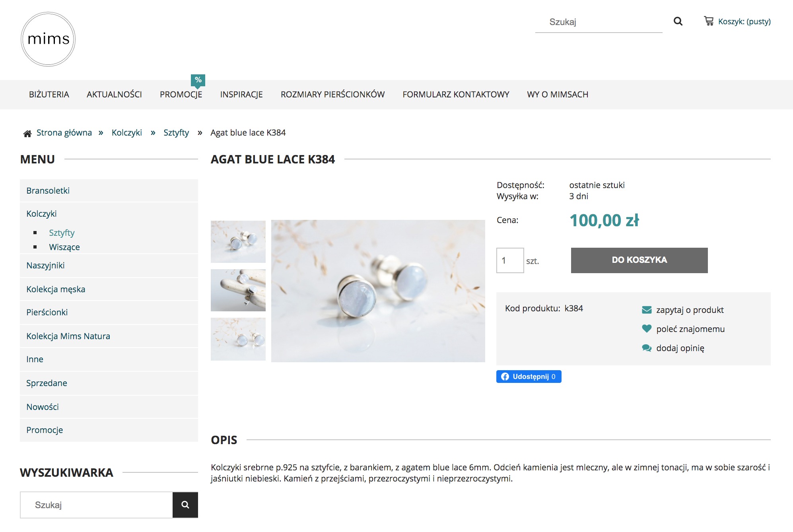Click the sidebar search magnifier button
793x532 pixels.
coord(185,505)
